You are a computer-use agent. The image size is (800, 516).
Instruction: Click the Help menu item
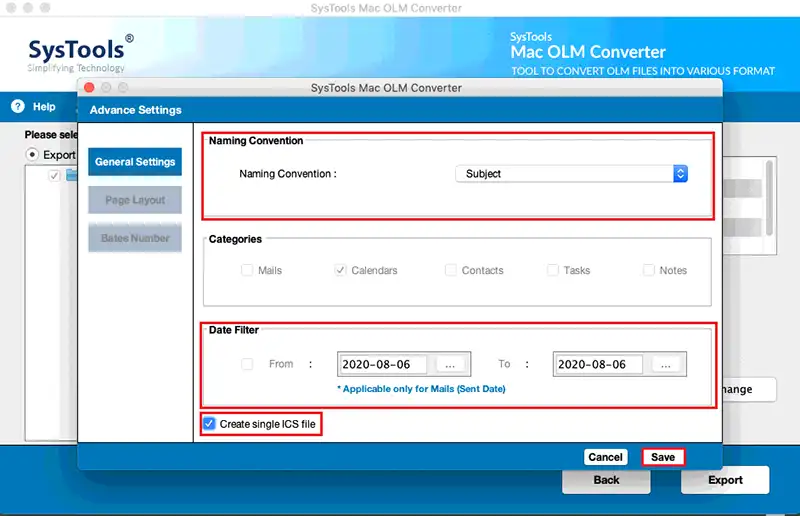tap(44, 107)
